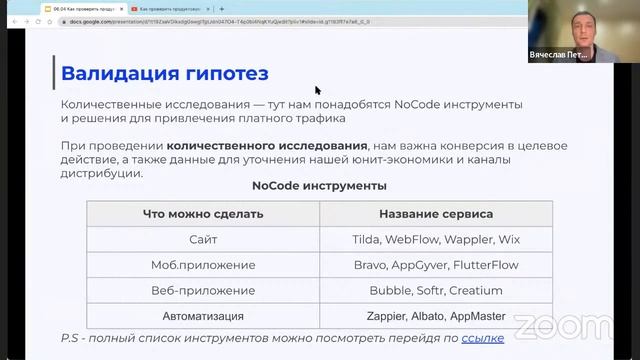Go back using the browser back arrow

(15, 22)
